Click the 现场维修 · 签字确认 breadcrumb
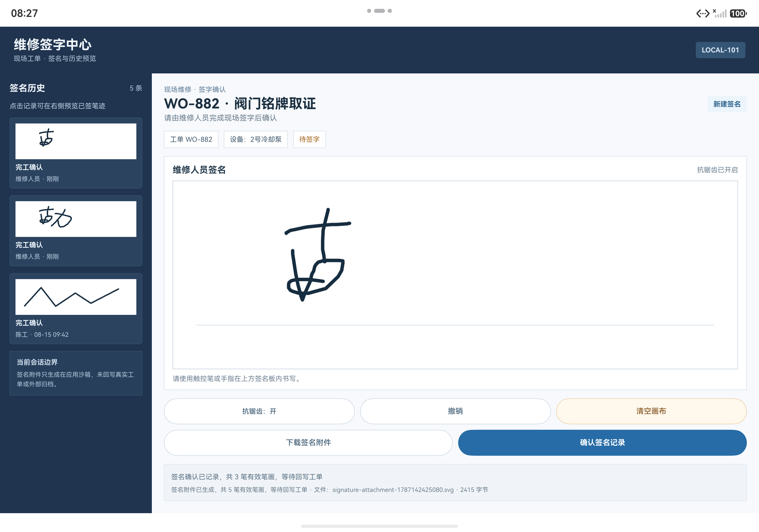 coord(195,90)
